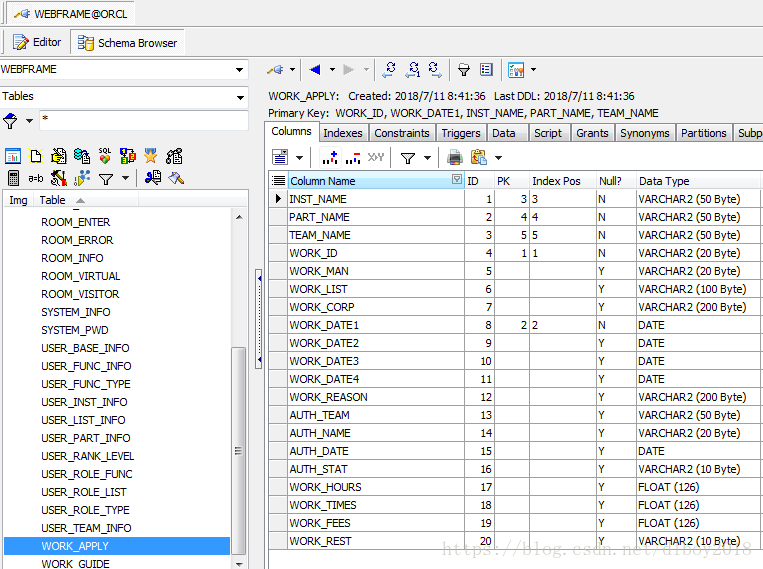
Task: Click the funnel filter icon in tables toolbar
Action: [106, 179]
